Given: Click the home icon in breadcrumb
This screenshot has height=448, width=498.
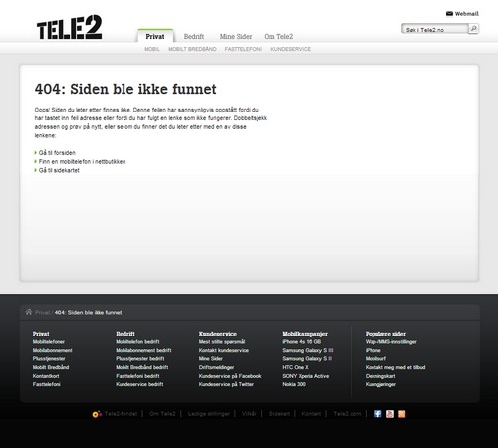Looking at the screenshot, I should coord(29,312).
